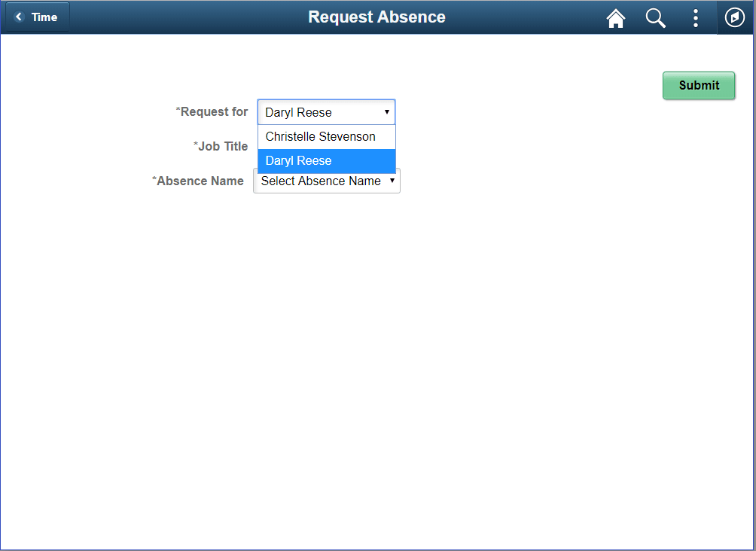Click the back chevron next to Time
The image size is (756, 551).
pyautogui.click(x=17, y=17)
